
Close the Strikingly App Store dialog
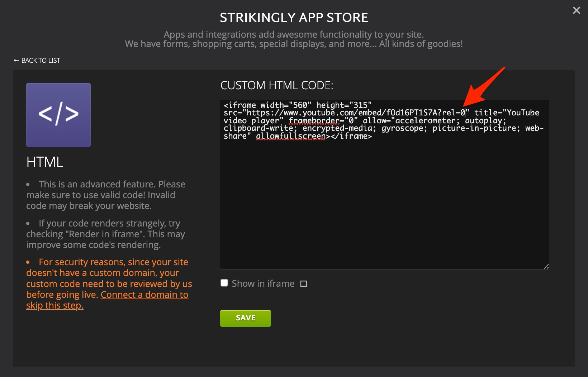[576, 10]
